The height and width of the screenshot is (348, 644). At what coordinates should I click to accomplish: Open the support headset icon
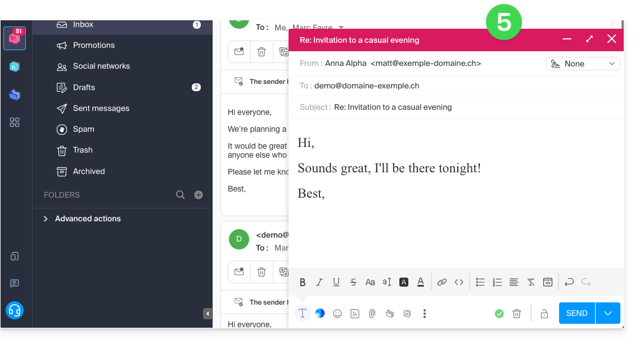[x=15, y=310]
